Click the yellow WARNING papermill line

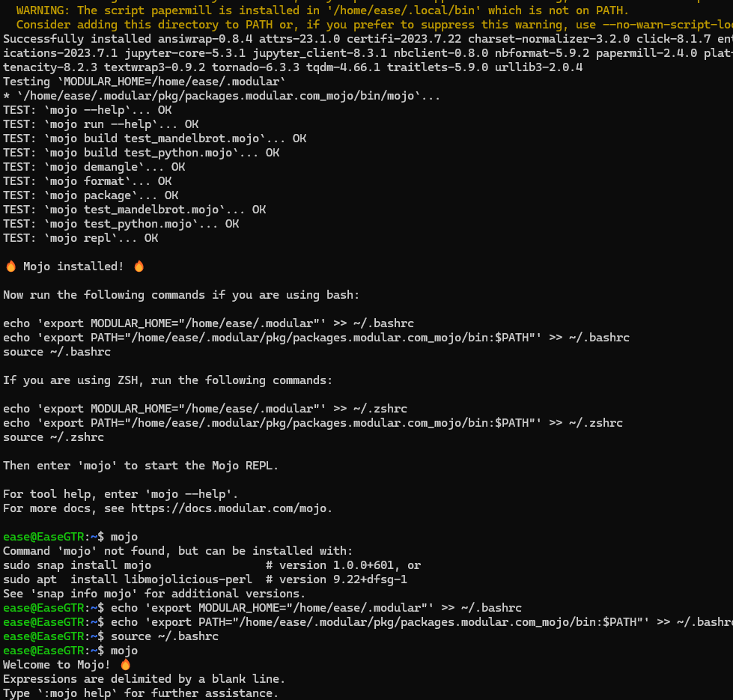(322, 10)
